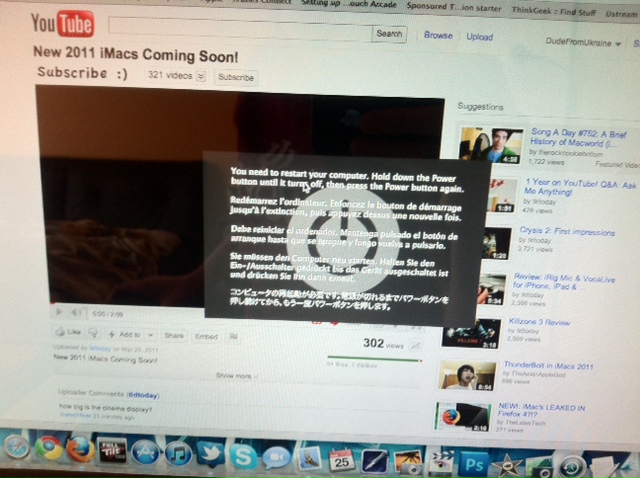
Task: Focus the YouTube search field
Action: pos(240,29)
